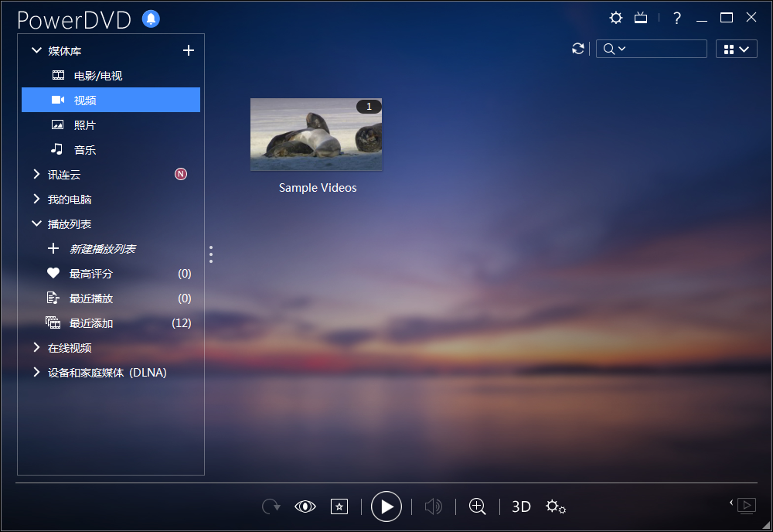Expand the 我的电脑 tree node
This screenshot has height=532, width=773.
tap(36, 199)
